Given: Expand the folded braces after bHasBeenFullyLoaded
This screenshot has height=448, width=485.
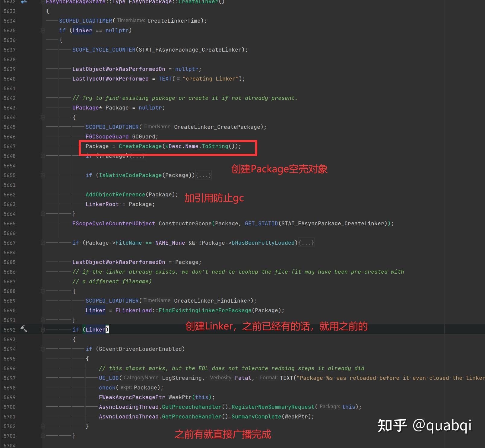Looking at the screenshot, I should tap(306, 243).
